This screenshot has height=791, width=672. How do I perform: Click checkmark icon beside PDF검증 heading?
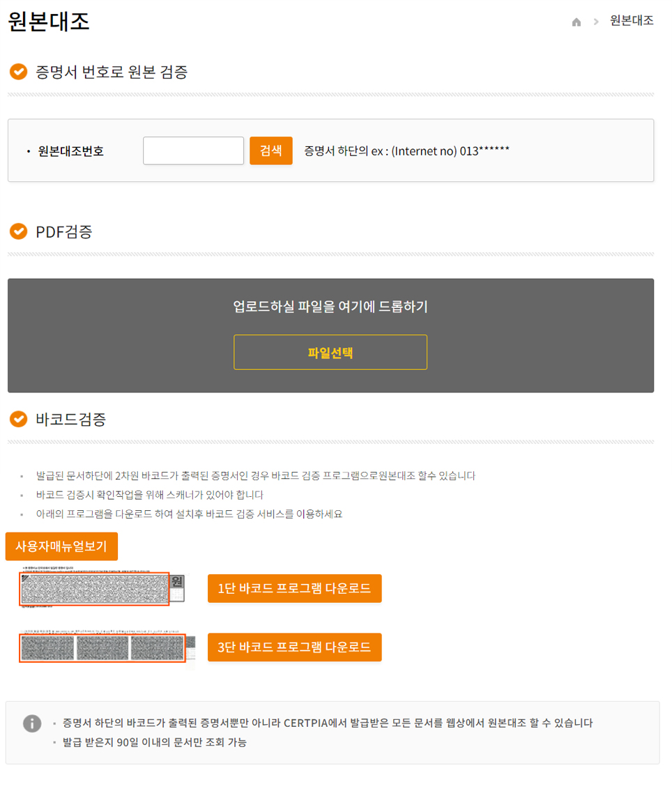click(x=19, y=231)
